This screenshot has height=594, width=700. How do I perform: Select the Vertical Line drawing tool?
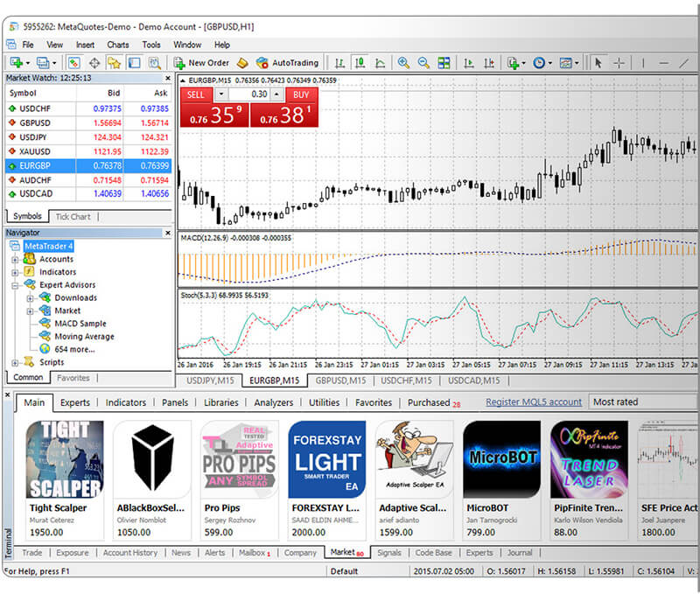[643, 63]
